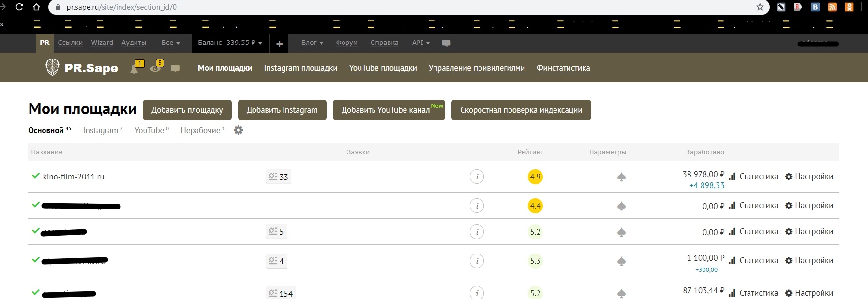868x299 pixels.
Task: Click spade icon in the 5.3 rating row
Action: pos(621,261)
